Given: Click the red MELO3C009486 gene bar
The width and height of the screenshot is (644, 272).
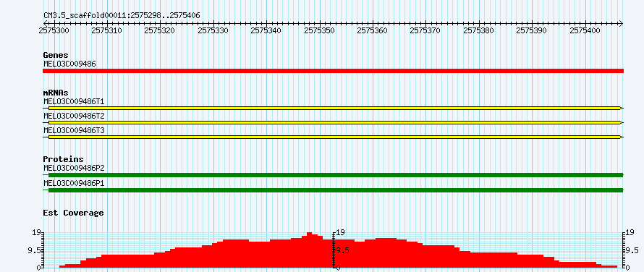Looking at the screenshot, I should click(333, 71).
